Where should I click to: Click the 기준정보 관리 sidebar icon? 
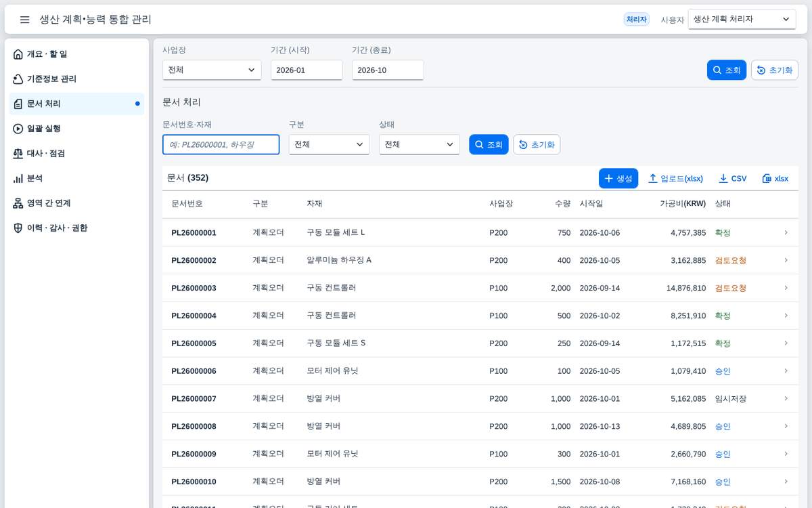point(18,79)
